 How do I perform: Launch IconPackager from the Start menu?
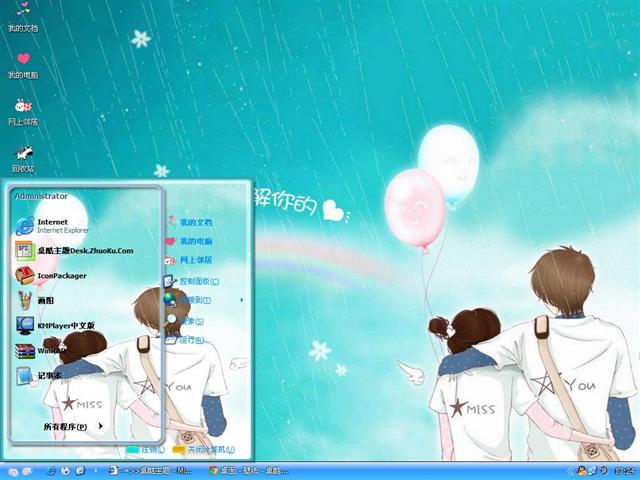click(51, 276)
